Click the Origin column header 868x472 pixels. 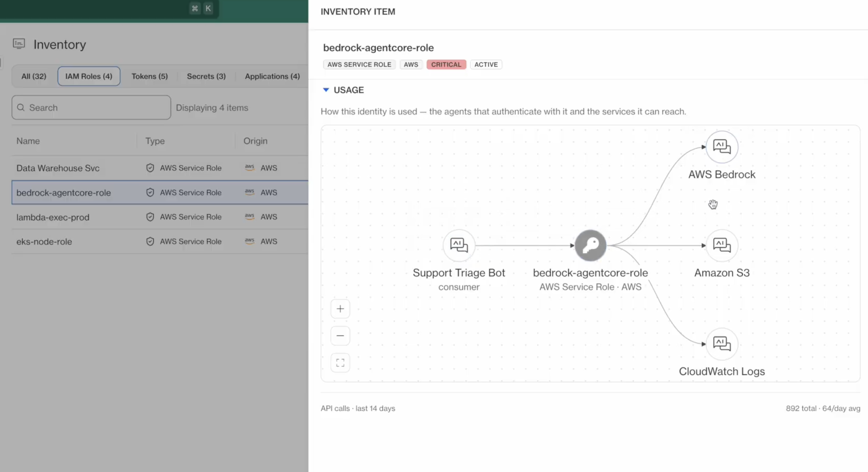[x=255, y=141]
